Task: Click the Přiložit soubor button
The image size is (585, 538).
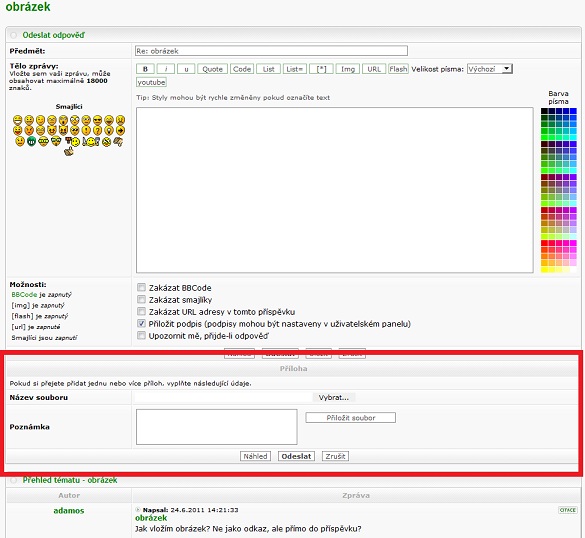Action: 350,418
